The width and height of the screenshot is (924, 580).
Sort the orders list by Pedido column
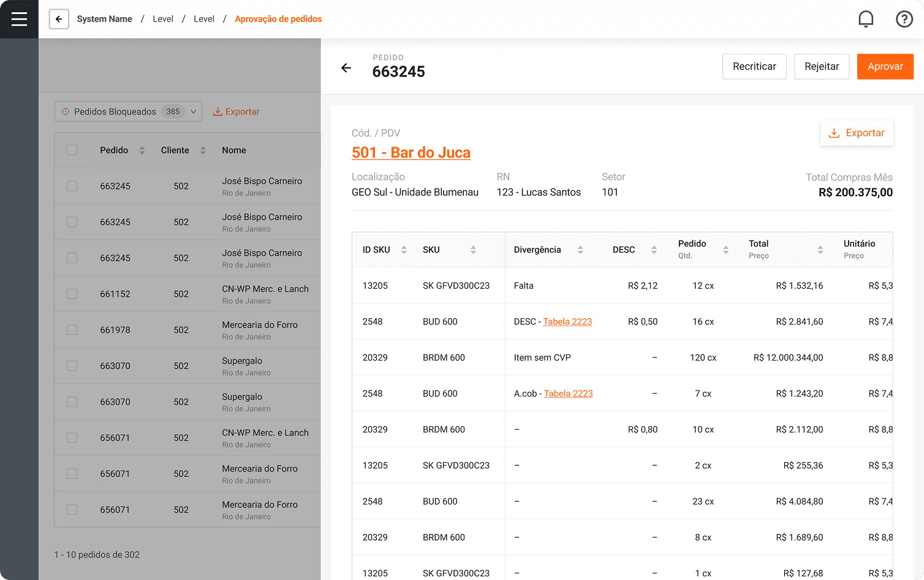(x=142, y=150)
